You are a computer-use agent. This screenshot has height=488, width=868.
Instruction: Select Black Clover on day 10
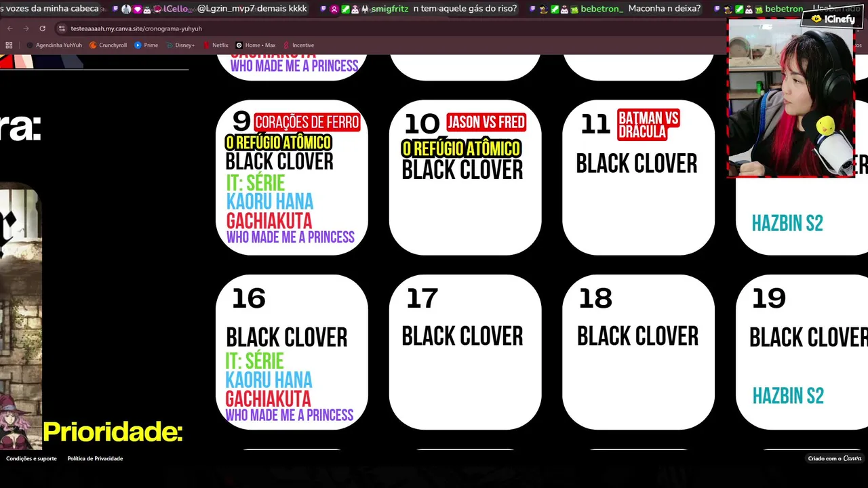[462, 169]
